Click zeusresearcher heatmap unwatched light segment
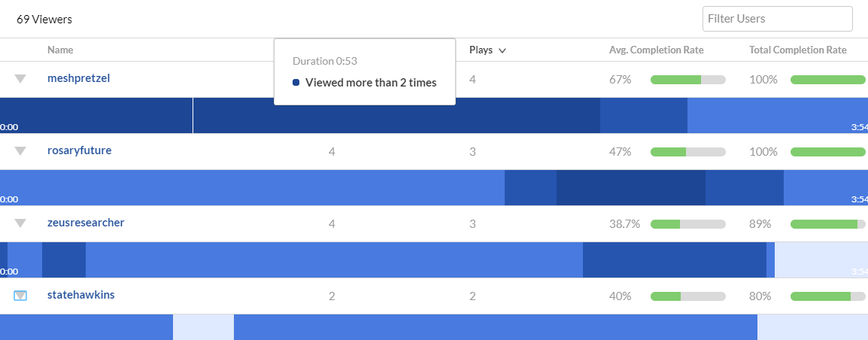 pos(821,260)
